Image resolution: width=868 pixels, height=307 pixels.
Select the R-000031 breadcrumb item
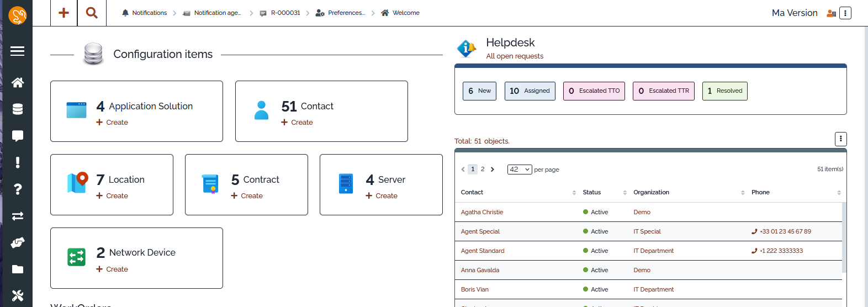point(285,13)
